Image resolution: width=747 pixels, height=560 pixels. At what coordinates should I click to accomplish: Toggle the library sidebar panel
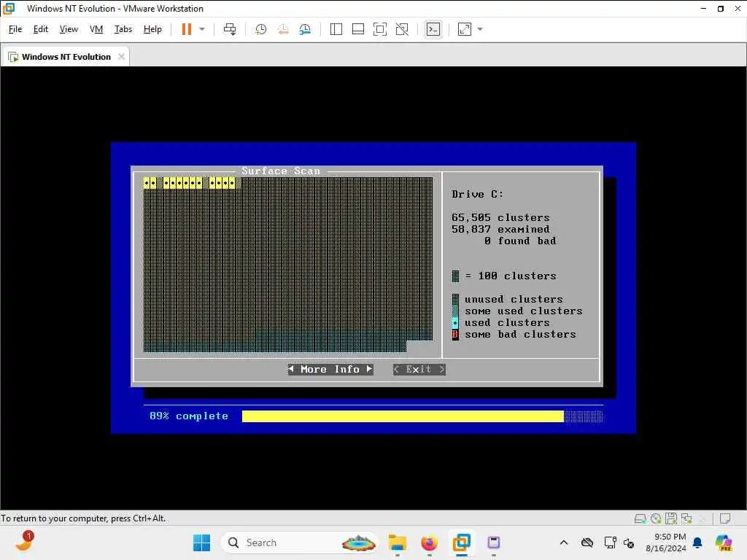[336, 29]
